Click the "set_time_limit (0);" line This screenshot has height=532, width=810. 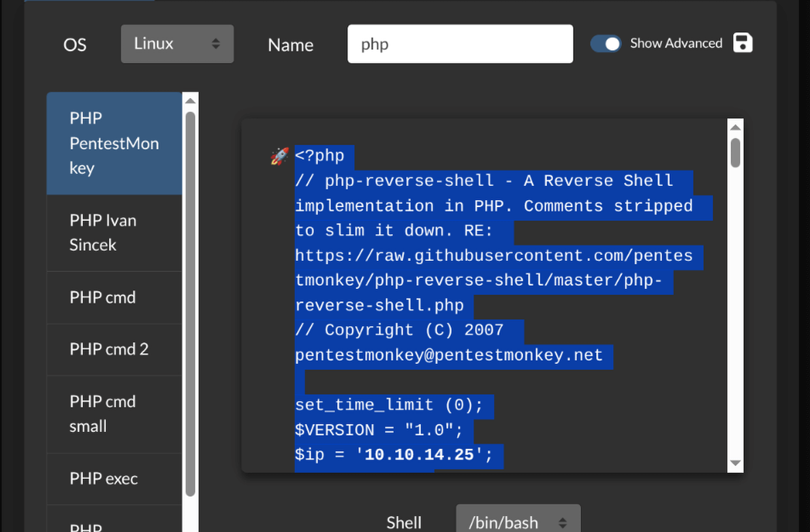[x=389, y=405]
